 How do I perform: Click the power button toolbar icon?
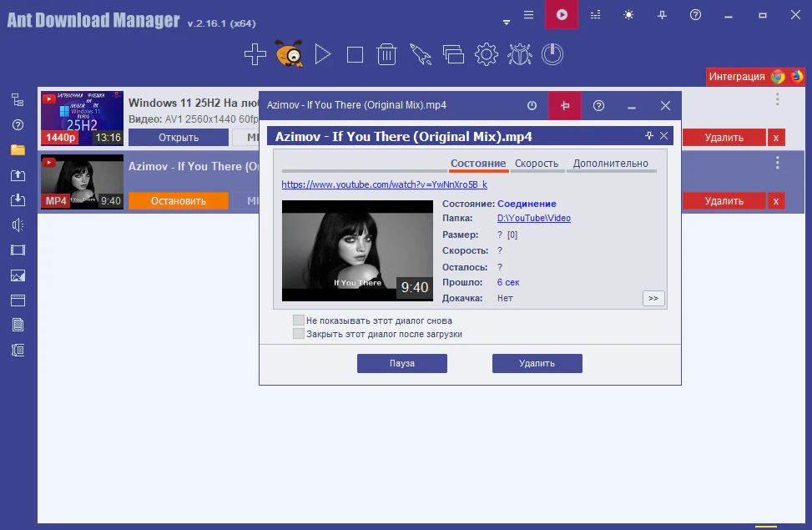552,55
